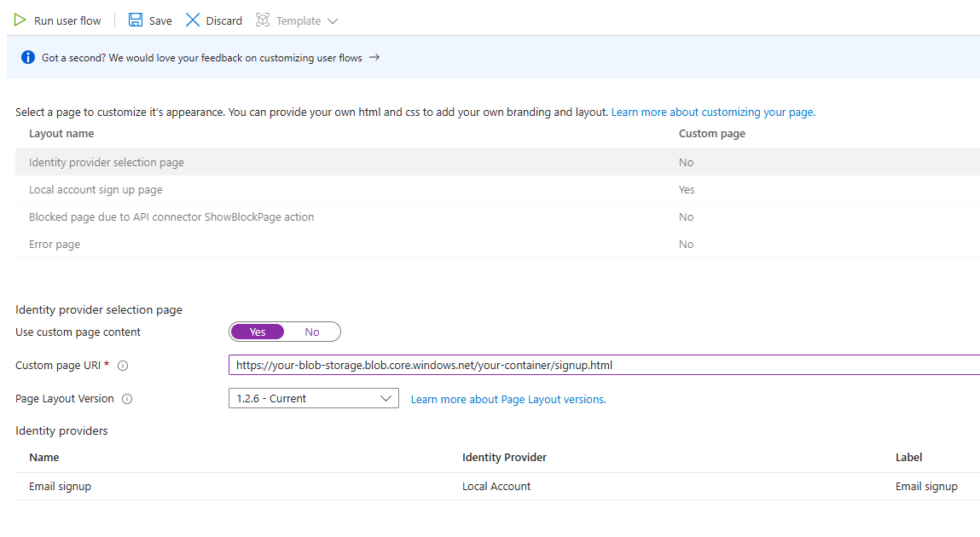Click the Save disk icon

pyautogui.click(x=136, y=19)
